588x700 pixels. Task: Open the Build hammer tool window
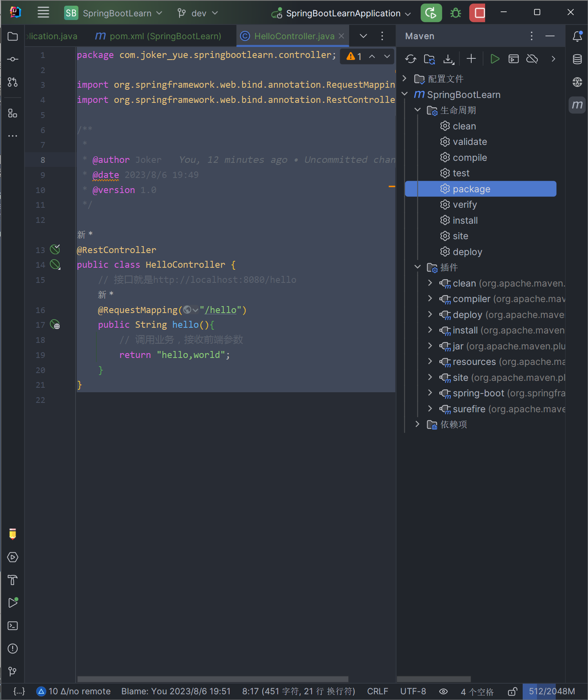13,580
